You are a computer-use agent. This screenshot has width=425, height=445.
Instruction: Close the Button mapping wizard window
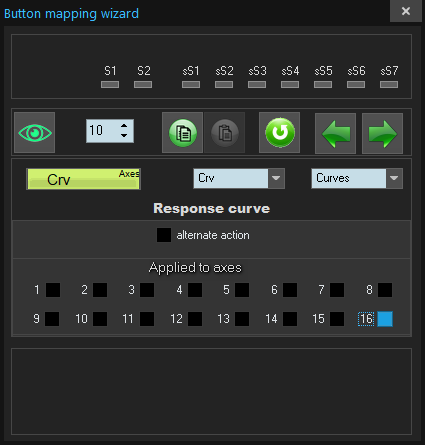(x=406, y=11)
